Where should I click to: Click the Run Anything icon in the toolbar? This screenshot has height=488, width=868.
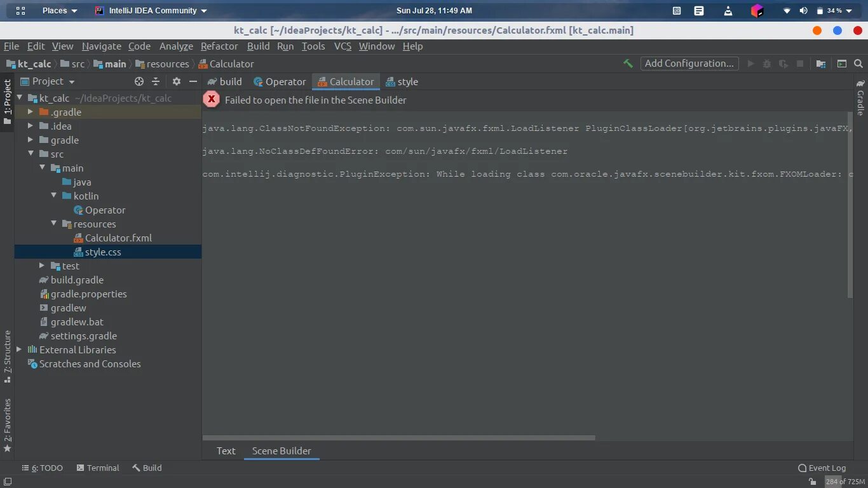tap(842, 64)
